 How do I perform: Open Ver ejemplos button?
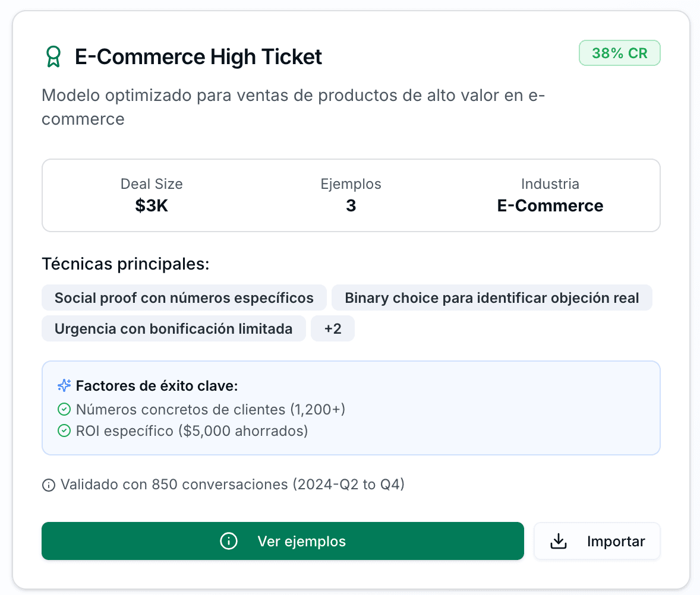(283, 541)
